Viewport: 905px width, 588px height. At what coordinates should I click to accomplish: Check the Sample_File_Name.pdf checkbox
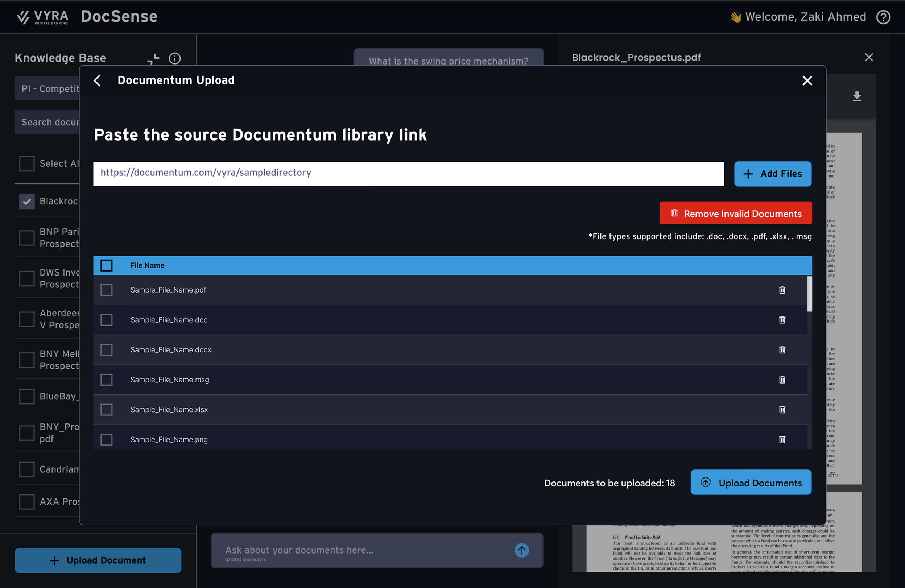[107, 290]
